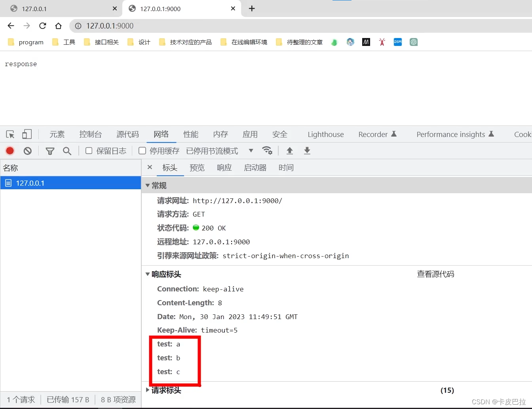This screenshot has height=409, width=532.
Task: Click the request URL value http://127.0.0.1:9000/
Action: (x=237, y=201)
